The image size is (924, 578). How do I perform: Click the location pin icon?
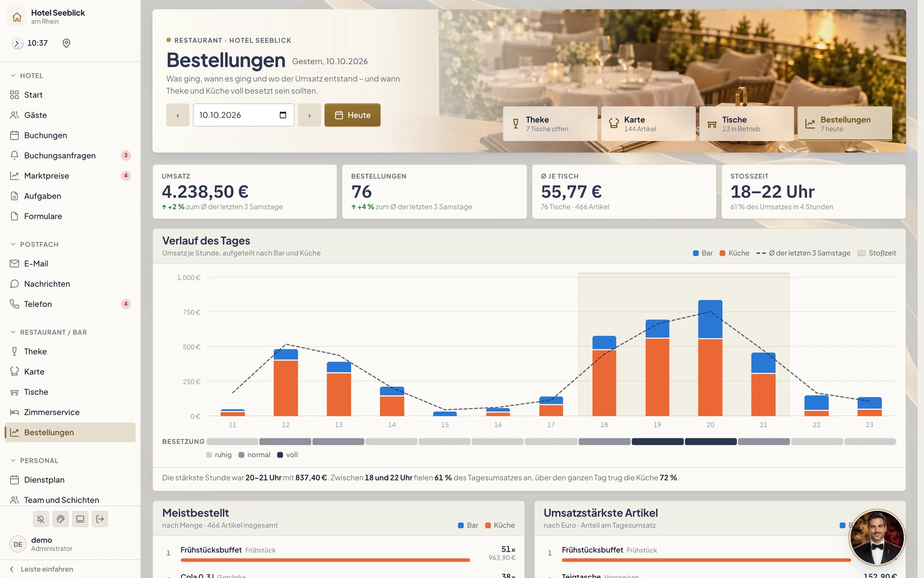pos(67,43)
